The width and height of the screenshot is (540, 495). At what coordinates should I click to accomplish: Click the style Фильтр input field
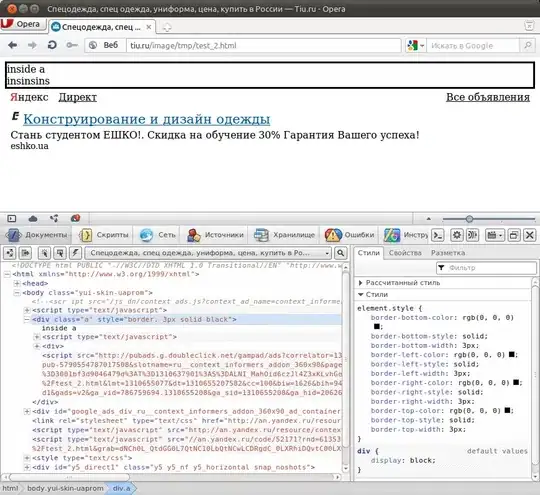pyautogui.click(x=486, y=268)
